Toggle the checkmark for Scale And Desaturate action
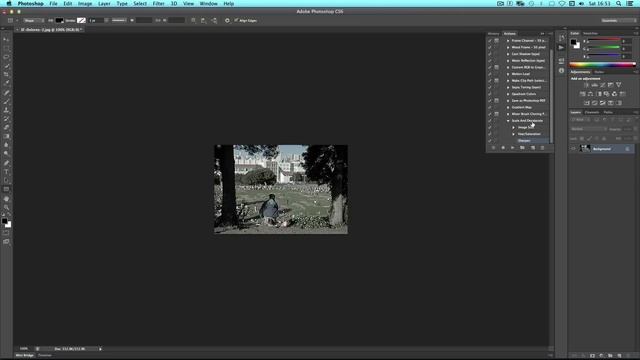640x360 pixels. click(490, 121)
